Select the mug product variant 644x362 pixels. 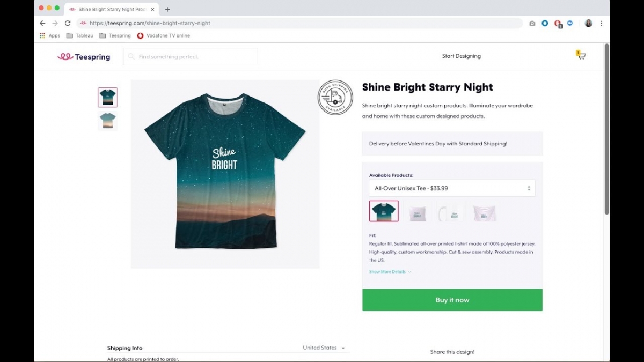click(449, 211)
